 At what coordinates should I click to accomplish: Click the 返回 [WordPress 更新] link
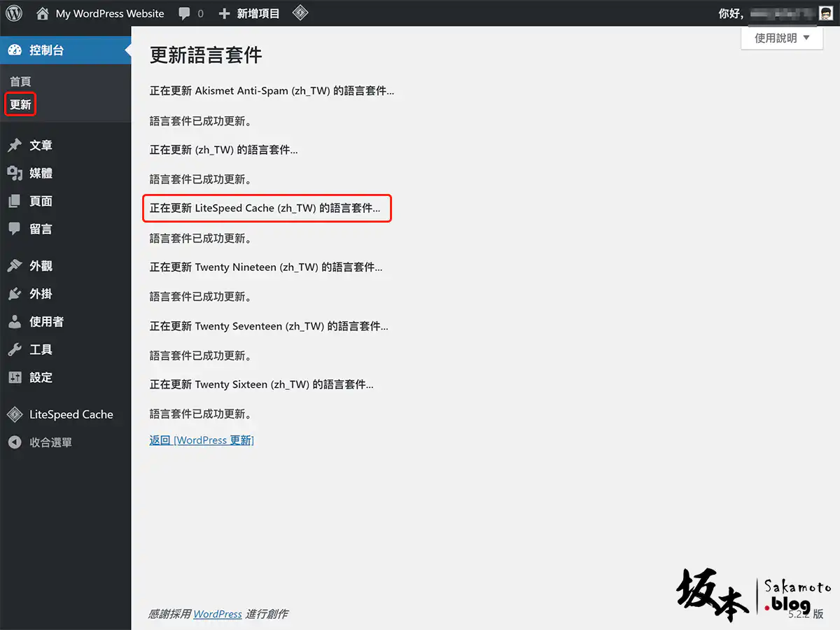point(202,440)
